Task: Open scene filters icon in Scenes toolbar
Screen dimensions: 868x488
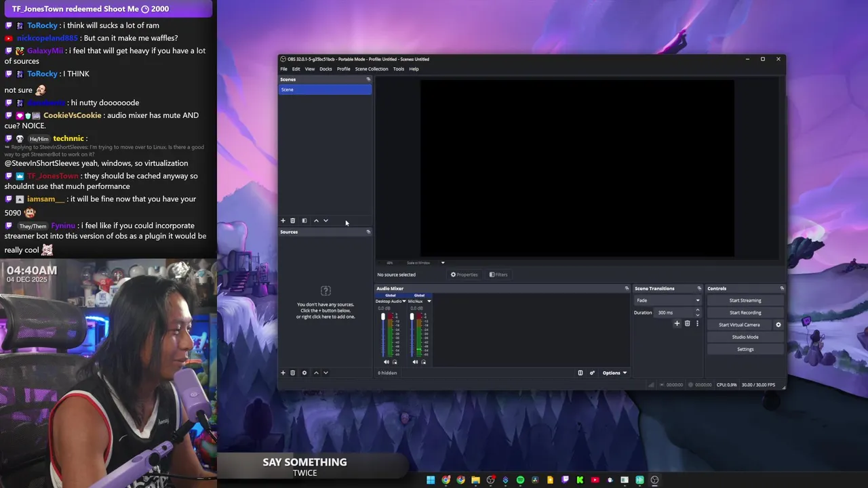Action: [304, 221]
